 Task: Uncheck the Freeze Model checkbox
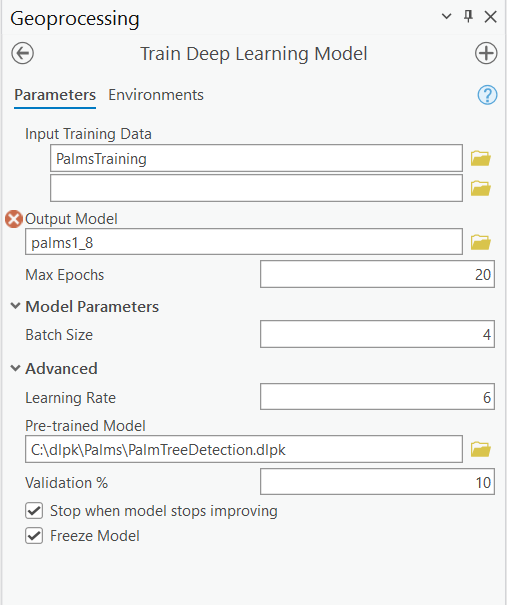[34, 536]
